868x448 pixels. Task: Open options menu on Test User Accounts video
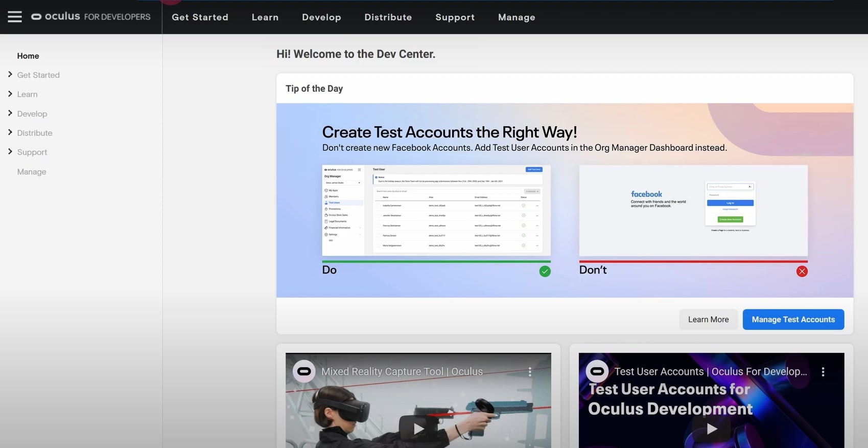[823, 372]
